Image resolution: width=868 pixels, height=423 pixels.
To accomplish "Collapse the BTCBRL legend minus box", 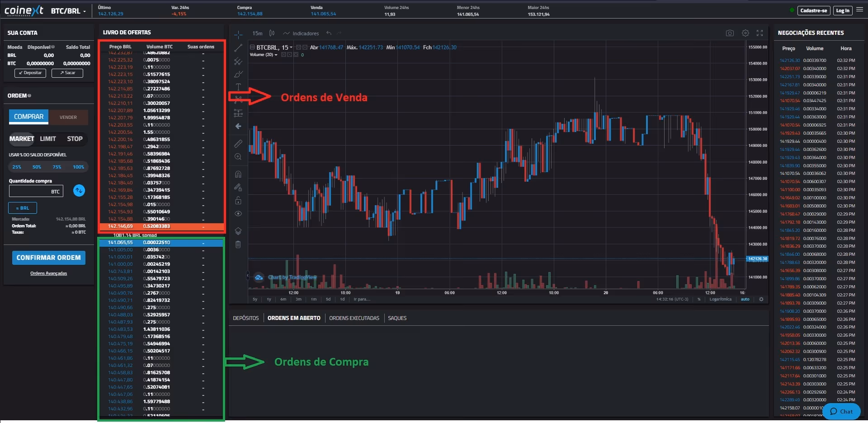I will click(x=252, y=47).
